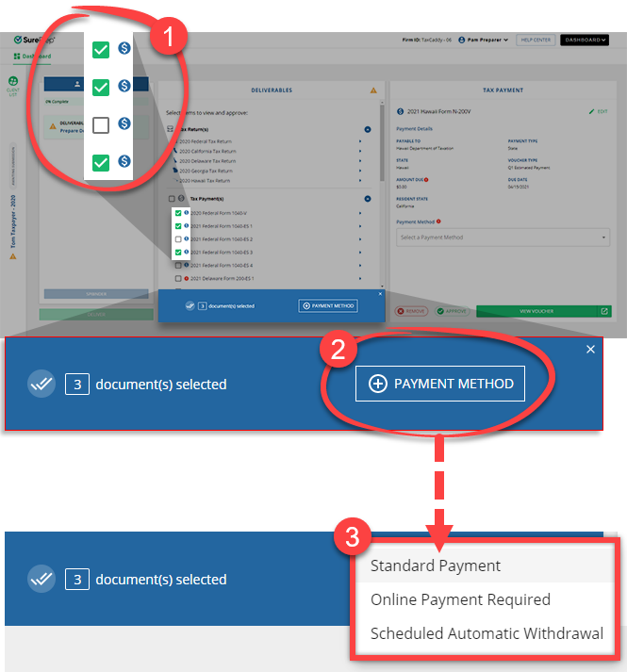Click the person icon in client card header

coord(77,84)
